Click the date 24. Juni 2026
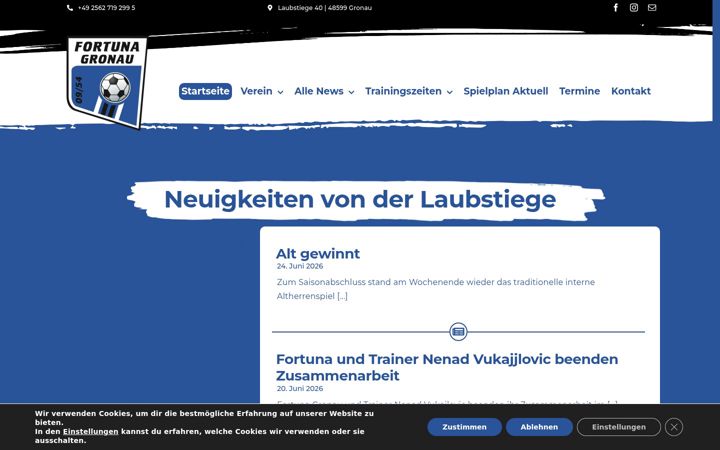The width and height of the screenshot is (720, 450). (x=300, y=266)
